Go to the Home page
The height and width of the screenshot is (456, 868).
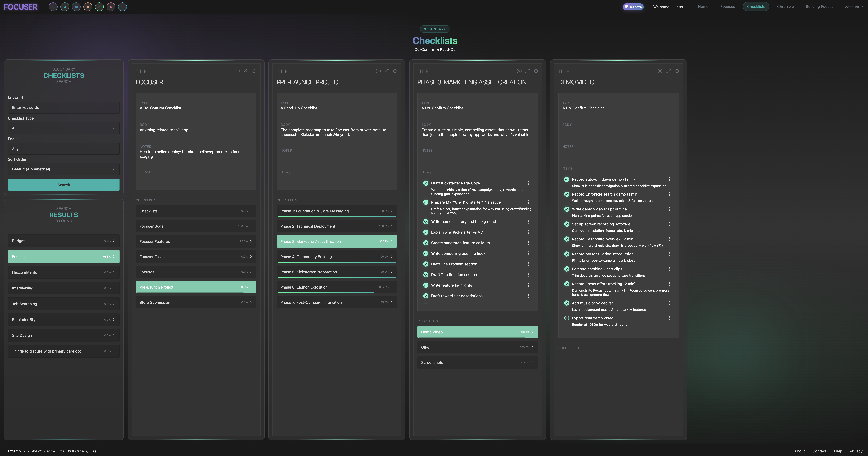(x=703, y=7)
